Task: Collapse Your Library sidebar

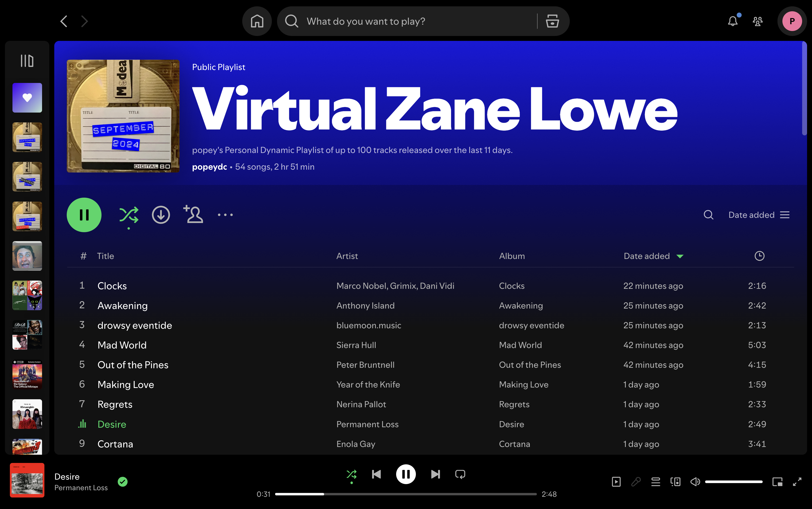Action: click(27, 61)
